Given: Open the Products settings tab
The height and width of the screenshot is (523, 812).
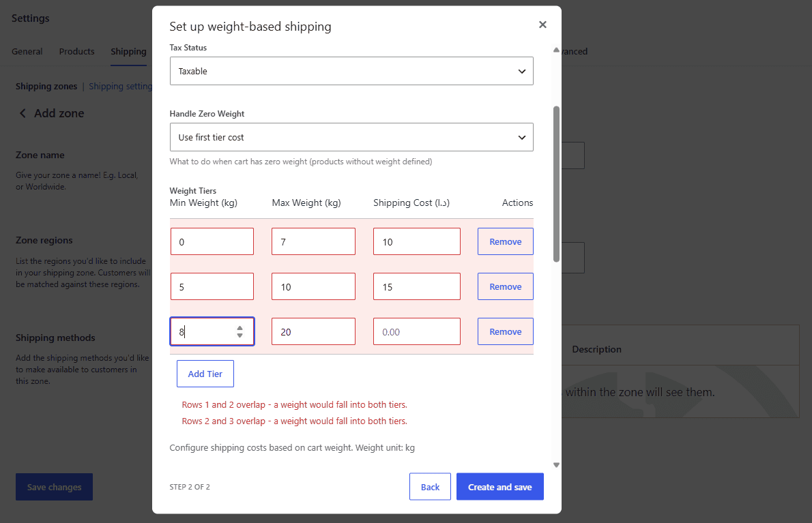Looking at the screenshot, I should (x=76, y=51).
